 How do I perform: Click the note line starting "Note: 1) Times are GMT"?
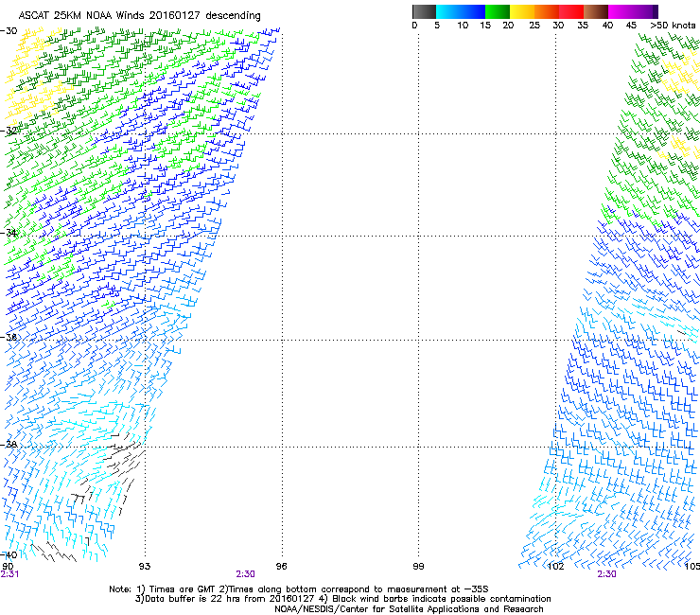tap(299, 589)
